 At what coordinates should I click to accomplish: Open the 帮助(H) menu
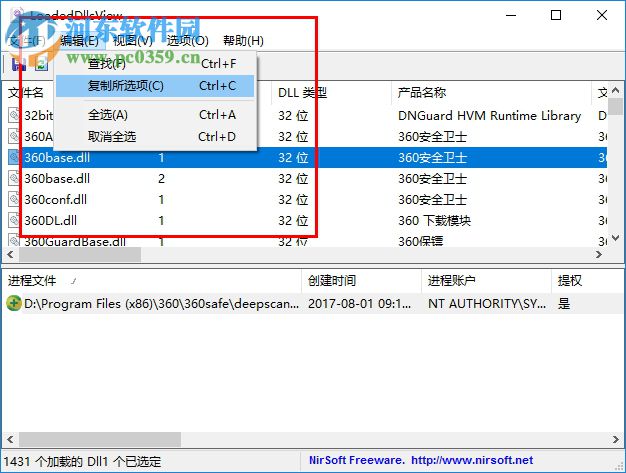[x=243, y=40]
